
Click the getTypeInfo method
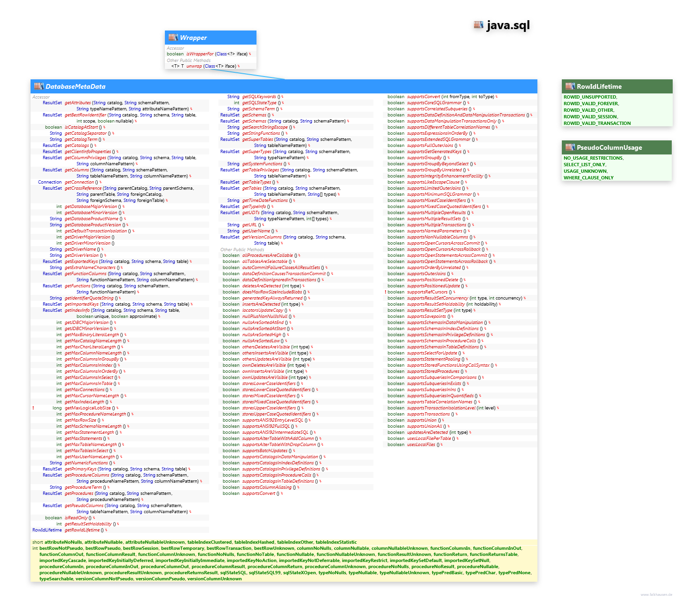[254, 207]
